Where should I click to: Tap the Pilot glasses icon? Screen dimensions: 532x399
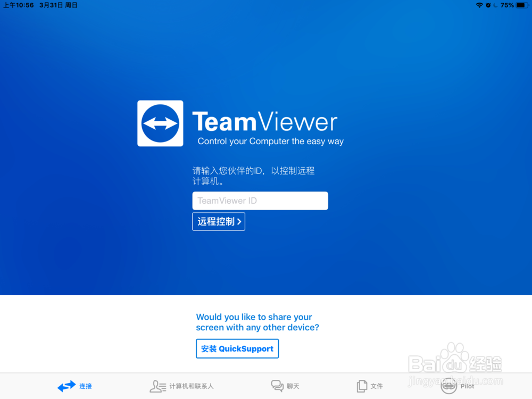tap(449, 386)
